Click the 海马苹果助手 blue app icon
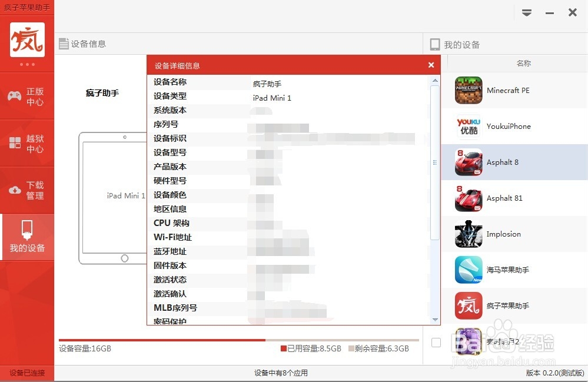 [468, 270]
